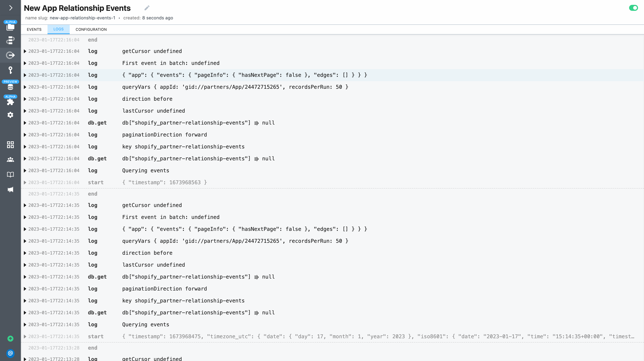
Task: Disable the app's enabled toggle
Action: coord(634,8)
